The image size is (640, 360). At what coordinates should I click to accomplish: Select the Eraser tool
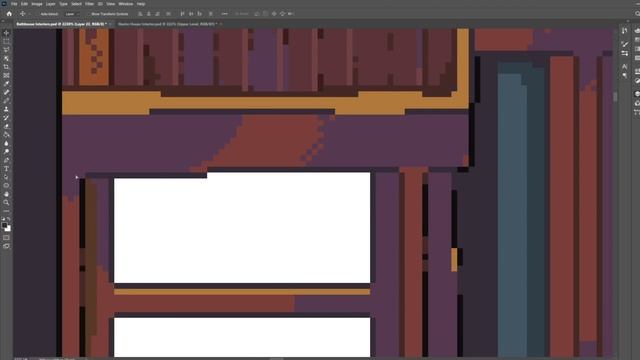coord(6,126)
